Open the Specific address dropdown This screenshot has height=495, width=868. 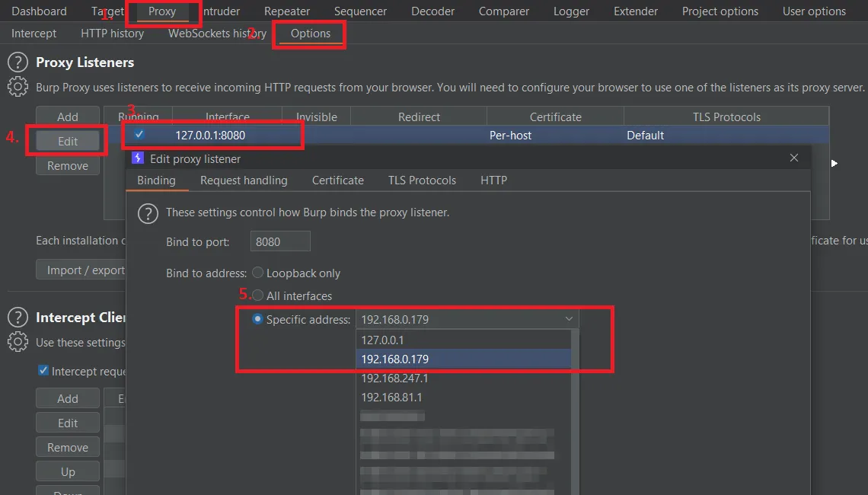pyautogui.click(x=568, y=319)
